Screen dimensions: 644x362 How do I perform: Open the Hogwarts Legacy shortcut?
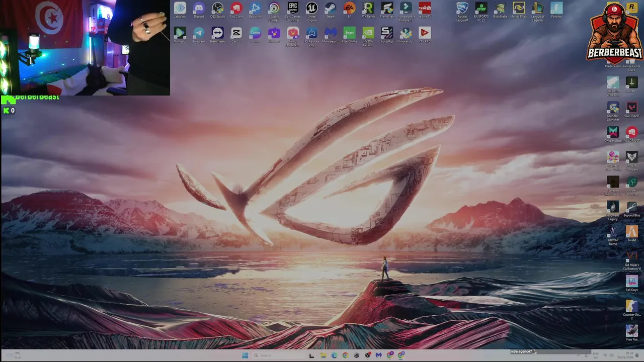pos(613,211)
